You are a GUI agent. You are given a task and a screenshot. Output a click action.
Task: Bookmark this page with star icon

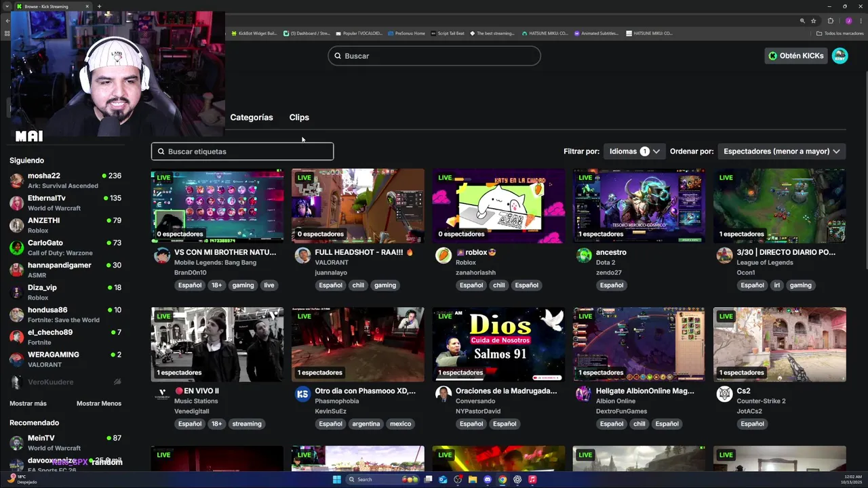tap(814, 21)
